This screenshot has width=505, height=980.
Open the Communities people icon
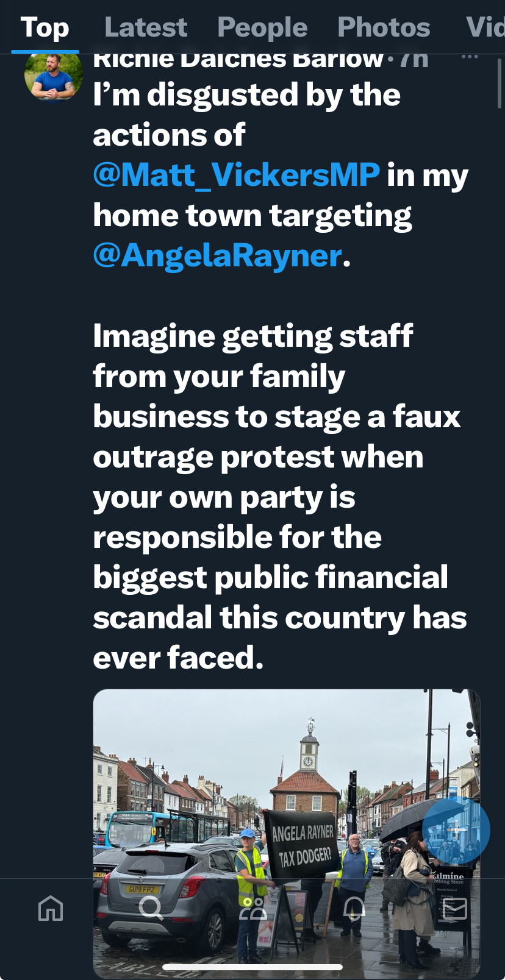253,908
